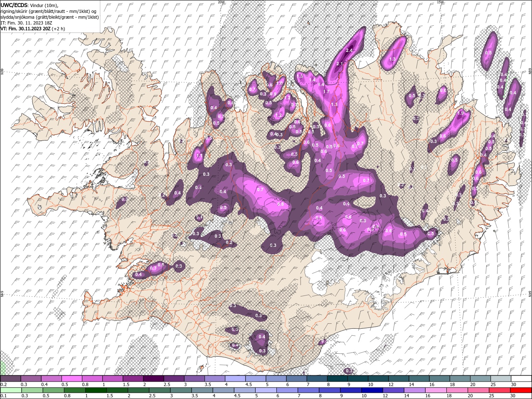Click the '15W' longitude label

tap(440, 2)
